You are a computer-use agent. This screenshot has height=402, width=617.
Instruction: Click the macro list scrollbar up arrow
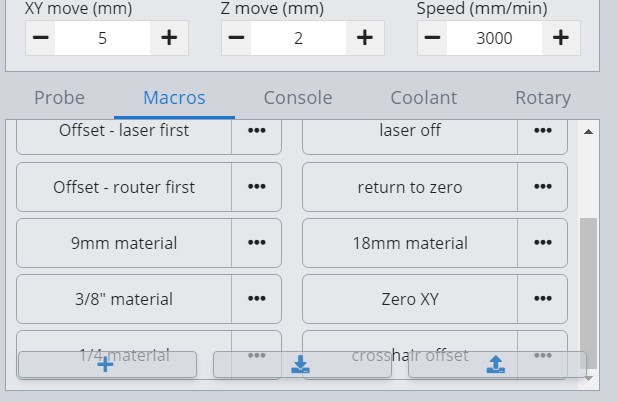pos(588,132)
